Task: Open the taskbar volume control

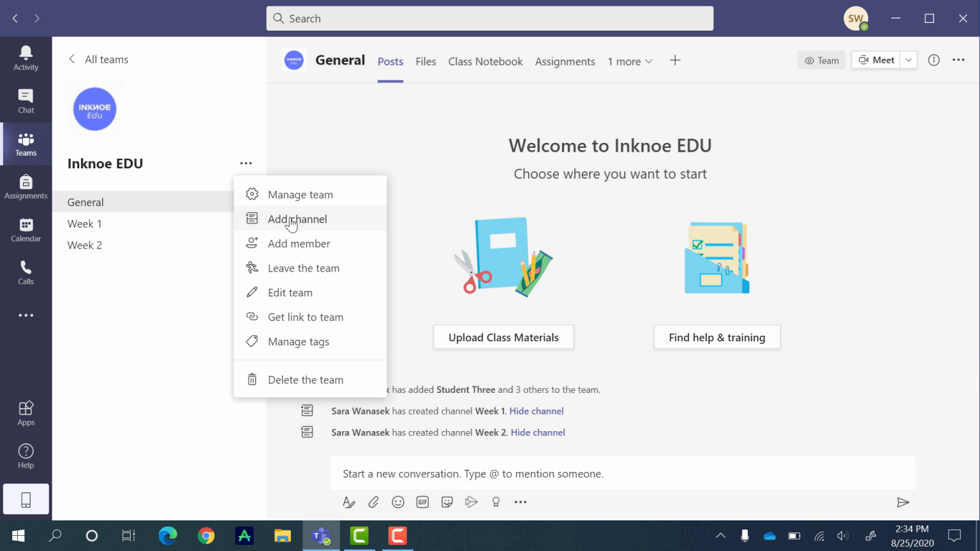Action: point(843,536)
